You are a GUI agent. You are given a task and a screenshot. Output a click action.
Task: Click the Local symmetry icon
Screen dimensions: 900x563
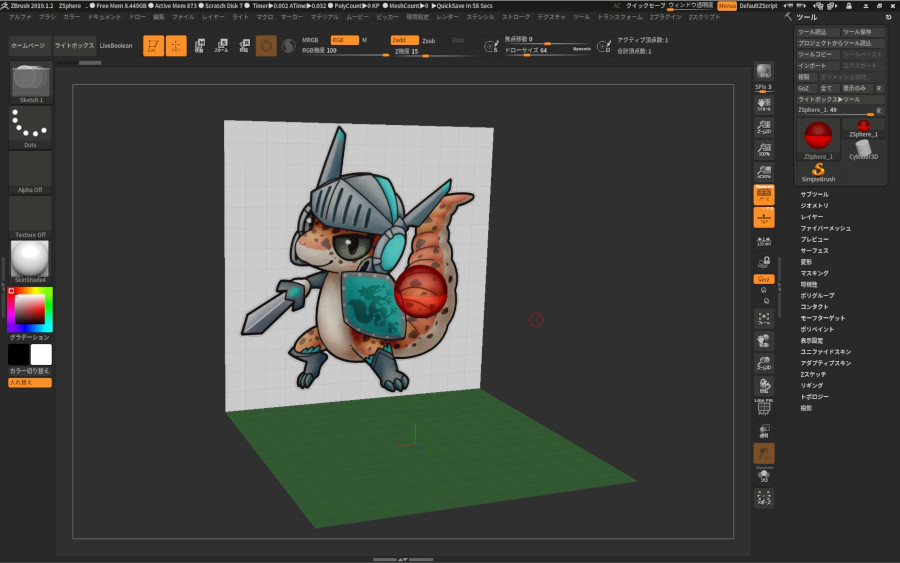click(x=764, y=240)
